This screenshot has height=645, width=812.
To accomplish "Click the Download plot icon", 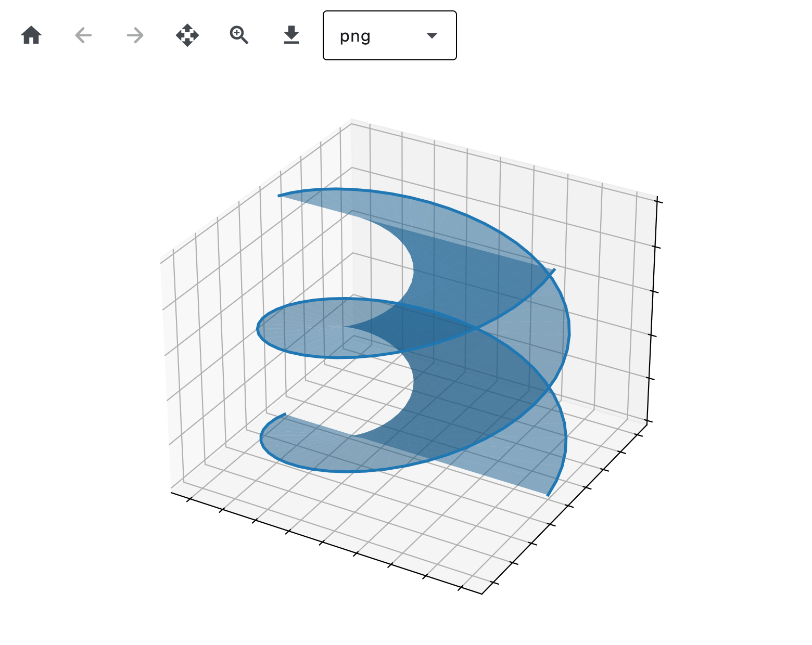I will [x=291, y=36].
